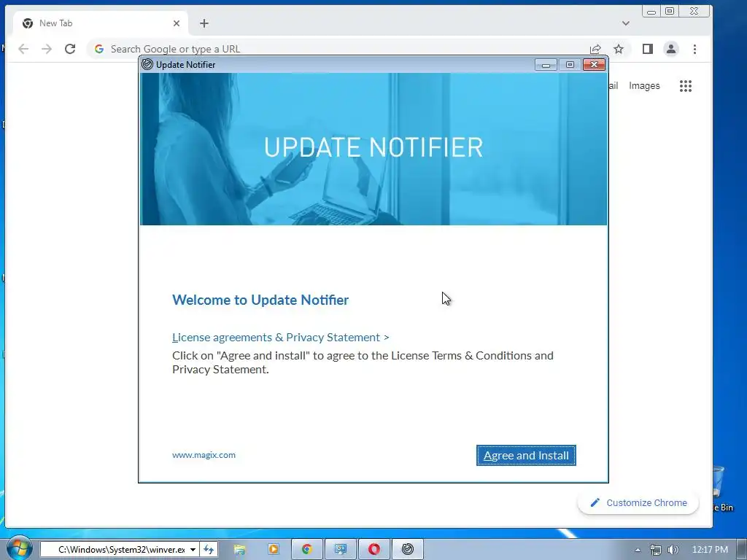Screen dimensions: 747x560
Task: Open Windows Media Player from taskbar
Action: point(274,550)
